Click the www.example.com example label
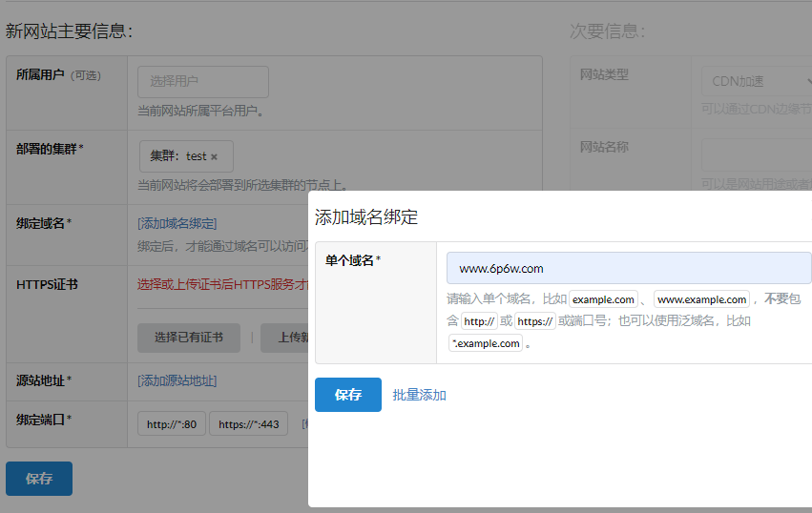 [x=701, y=299]
